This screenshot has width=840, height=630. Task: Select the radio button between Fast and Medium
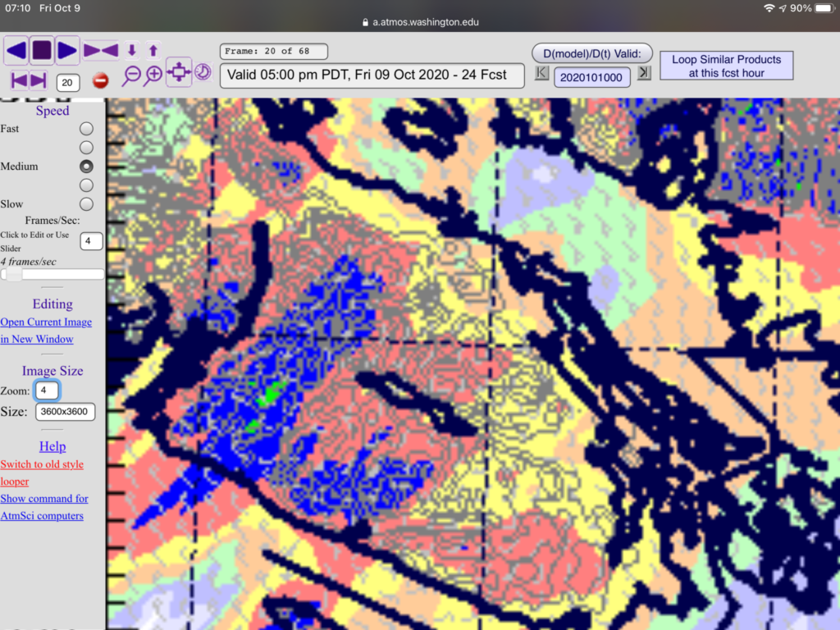coord(86,148)
